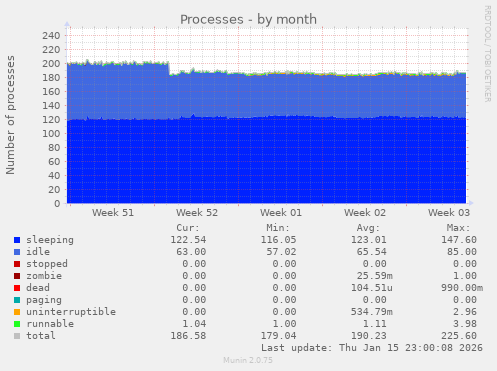Image resolution: width=497 pixels, height=371 pixels.
Task: Click the 'Avg:' column header
Action: 368,228
